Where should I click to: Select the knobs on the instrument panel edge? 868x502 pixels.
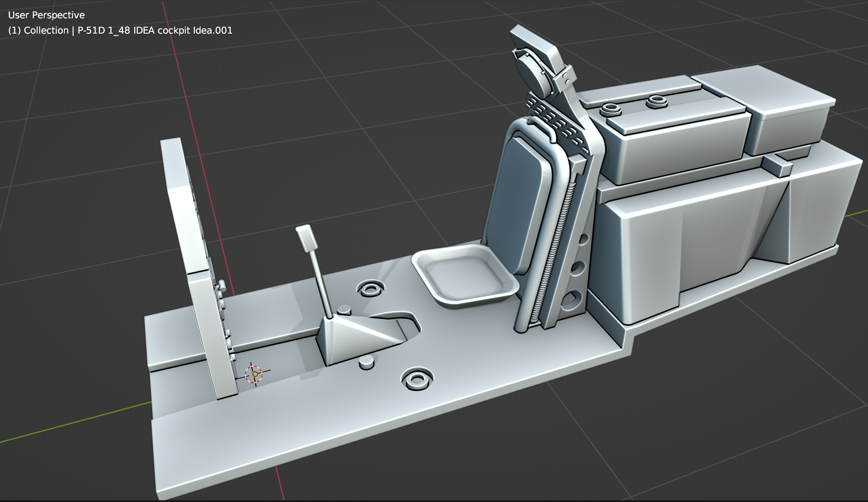coord(222,286)
